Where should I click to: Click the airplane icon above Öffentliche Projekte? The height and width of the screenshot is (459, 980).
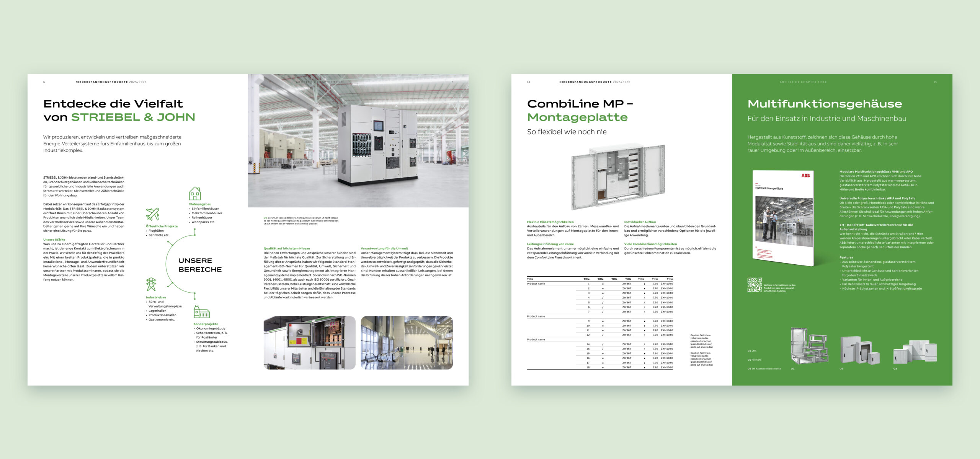pyautogui.click(x=152, y=214)
